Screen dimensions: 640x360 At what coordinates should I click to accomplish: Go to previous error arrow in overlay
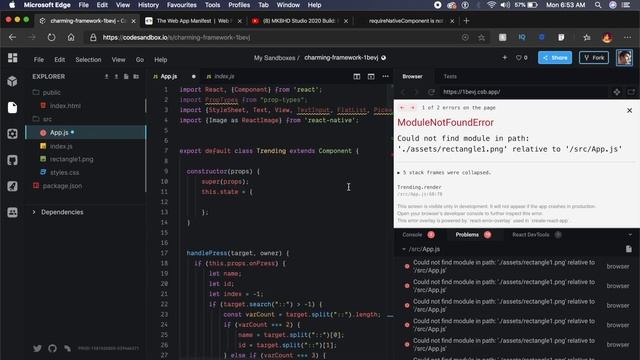(x=402, y=107)
